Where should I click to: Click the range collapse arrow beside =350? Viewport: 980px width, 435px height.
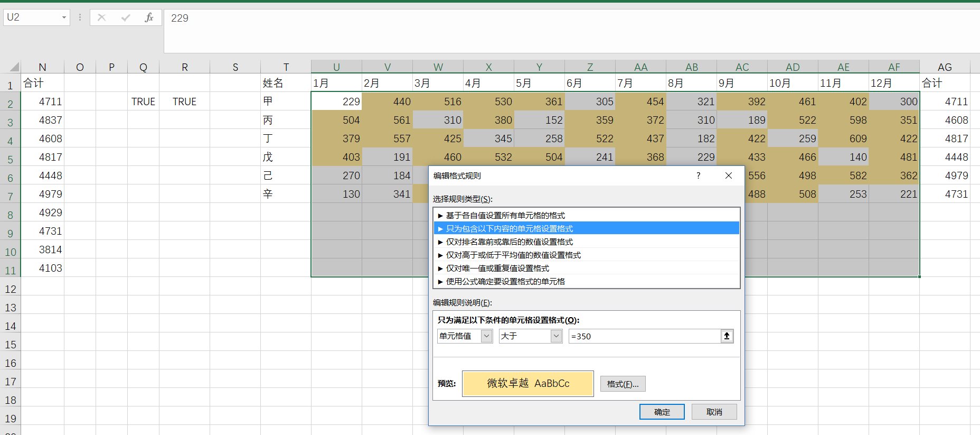[x=727, y=336]
